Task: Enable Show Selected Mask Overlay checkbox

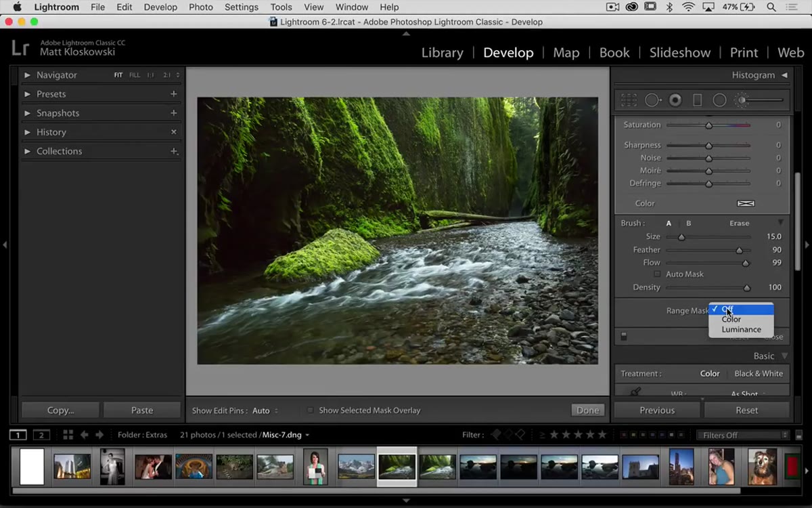Action: tap(311, 410)
